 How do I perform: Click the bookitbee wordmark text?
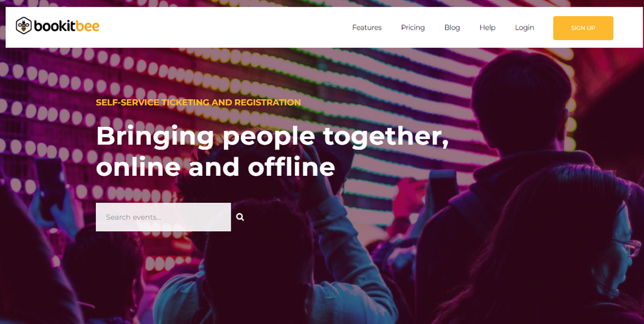66,26
